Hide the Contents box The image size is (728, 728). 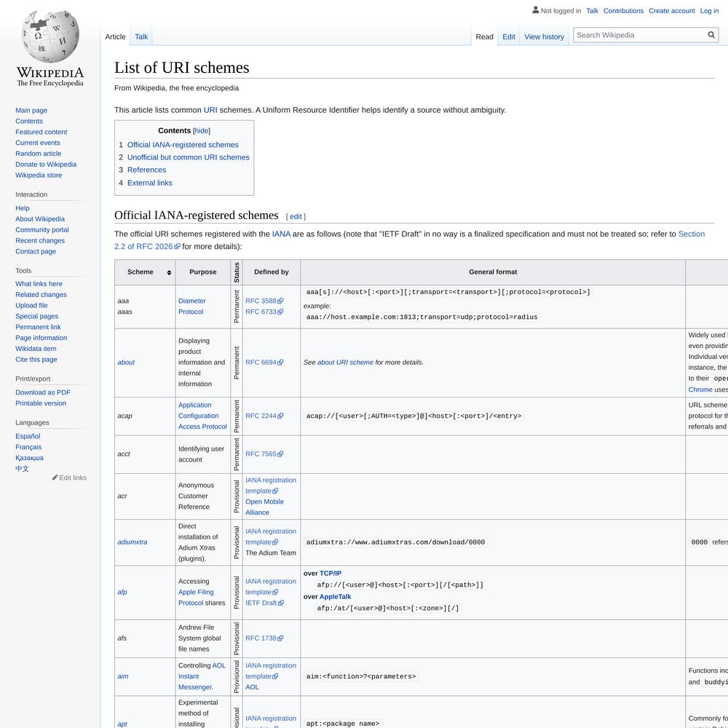point(202,131)
